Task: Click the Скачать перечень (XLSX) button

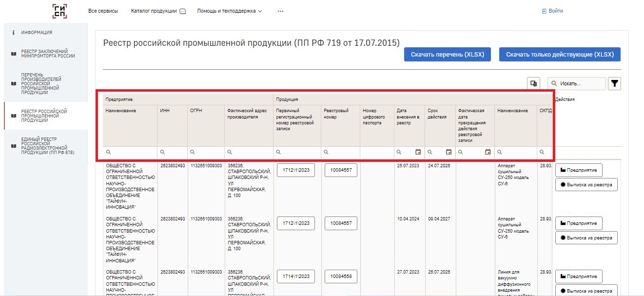Action: pyautogui.click(x=448, y=55)
